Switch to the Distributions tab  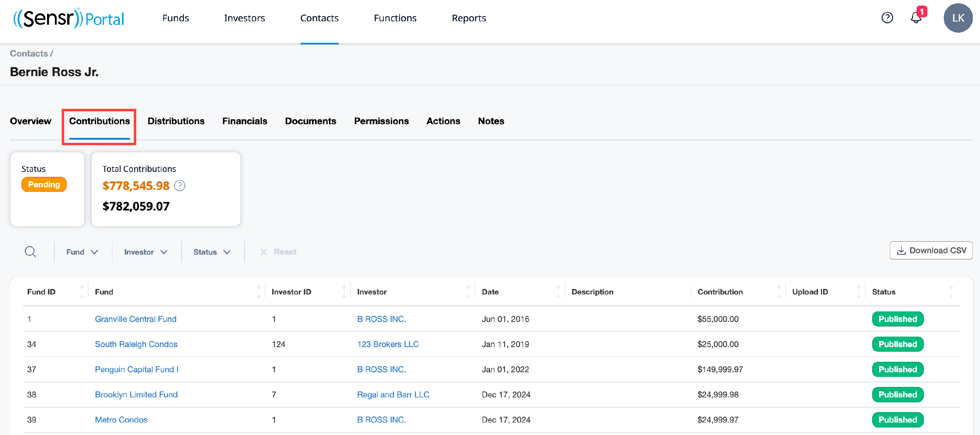coord(176,121)
